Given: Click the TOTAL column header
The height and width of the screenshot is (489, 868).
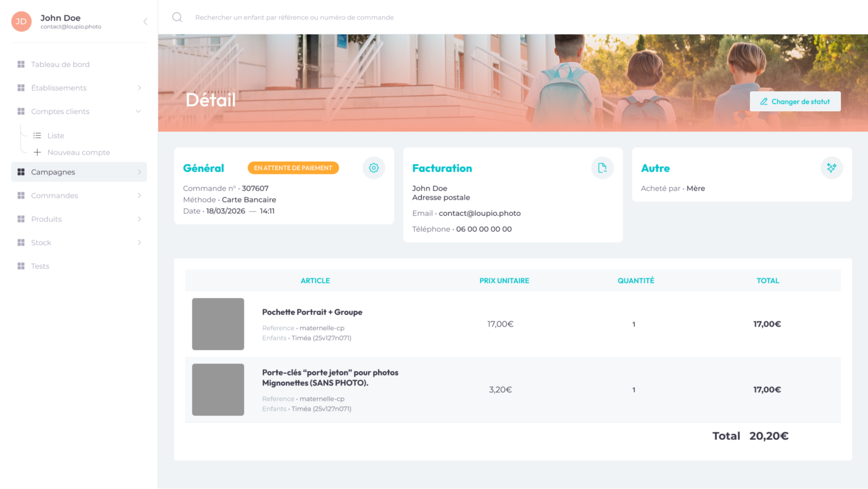Looking at the screenshot, I should click(768, 281).
